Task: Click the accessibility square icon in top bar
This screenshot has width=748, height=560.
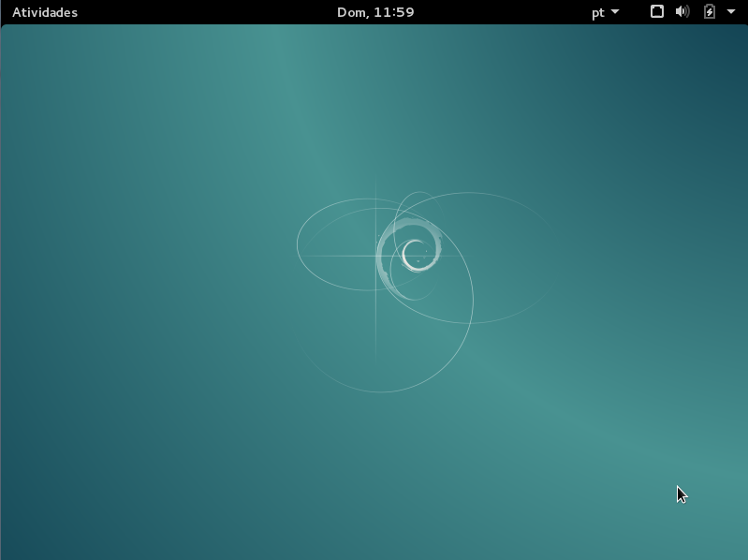Action: coord(657,11)
